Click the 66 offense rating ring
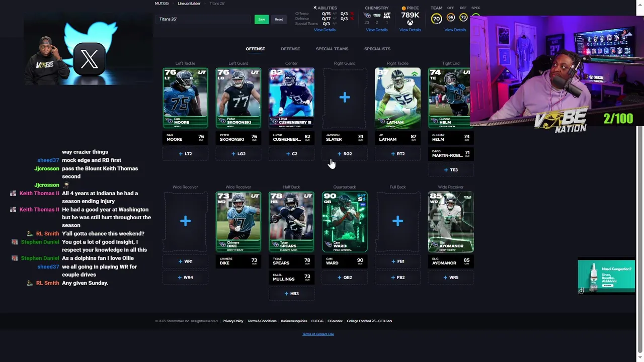Screen dimensions: 644x362 pyautogui.click(x=451, y=18)
